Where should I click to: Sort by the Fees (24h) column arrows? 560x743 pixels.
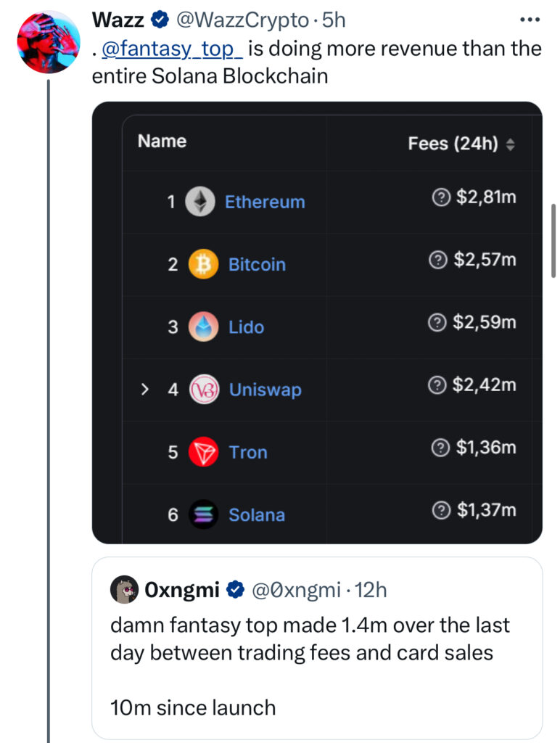(510, 144)
